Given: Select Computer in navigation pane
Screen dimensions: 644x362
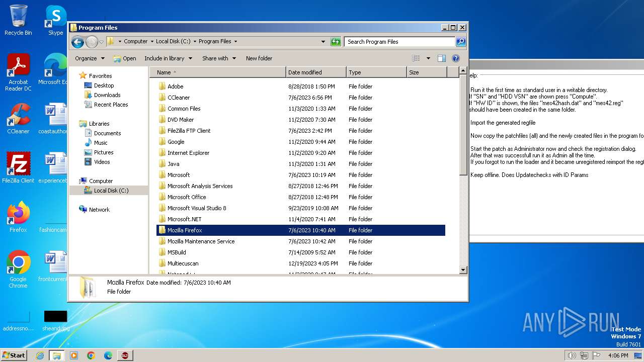Looking at the screenshot, I should click(x=101, y=181).
